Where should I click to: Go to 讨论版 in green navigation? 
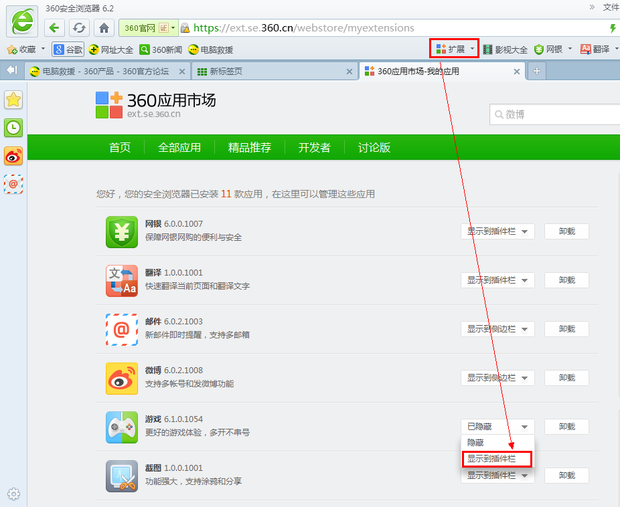pos(374,148)
